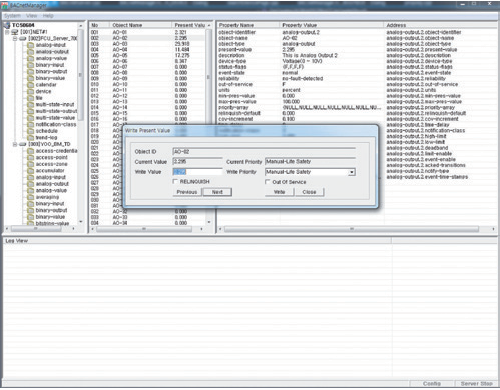Click the trend-log folder icon

[x=30, y=137]
